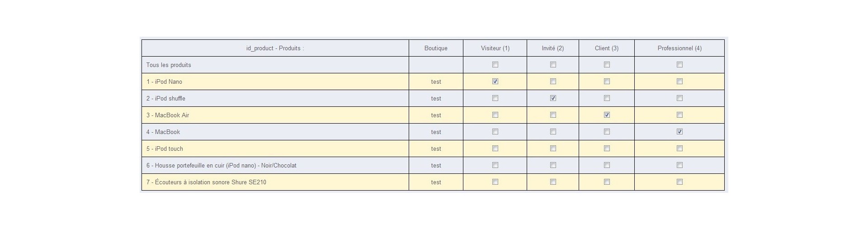Check Invité for MacBook Air
The width and height of the screenshot is (868, 230).
553,115
